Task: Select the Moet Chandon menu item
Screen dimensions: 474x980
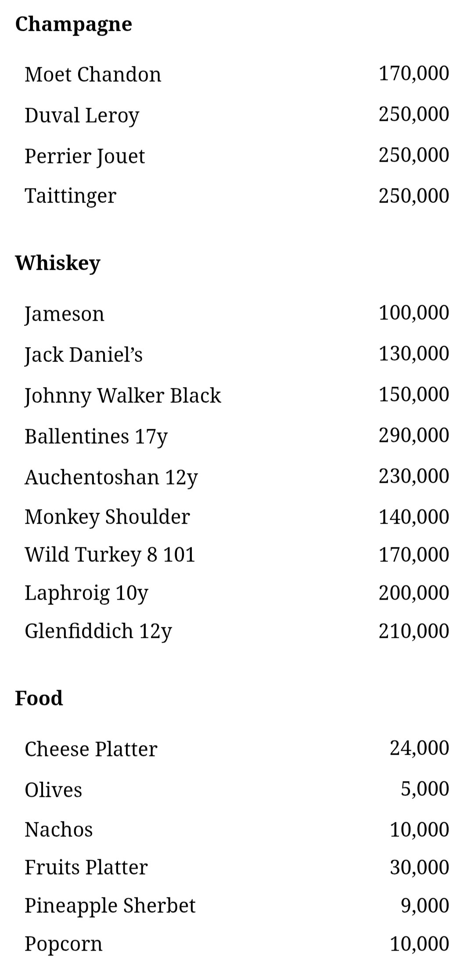Action: click(x=237, y=74)
